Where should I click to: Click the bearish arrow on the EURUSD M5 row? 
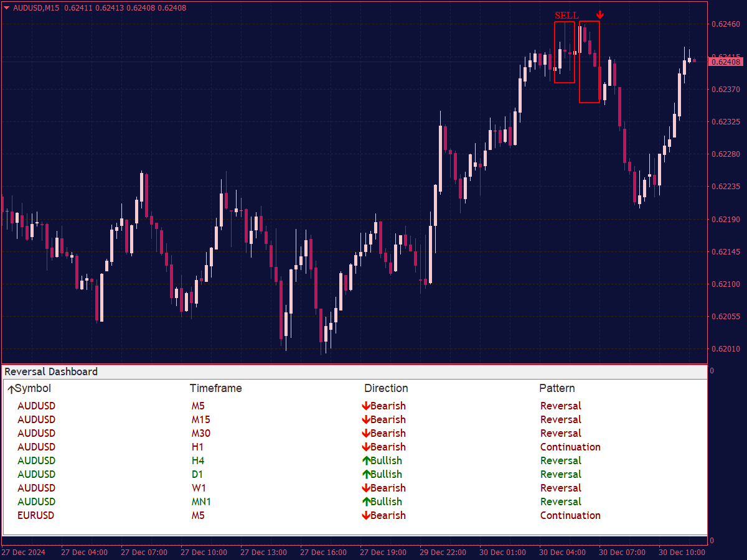[366, 515]
